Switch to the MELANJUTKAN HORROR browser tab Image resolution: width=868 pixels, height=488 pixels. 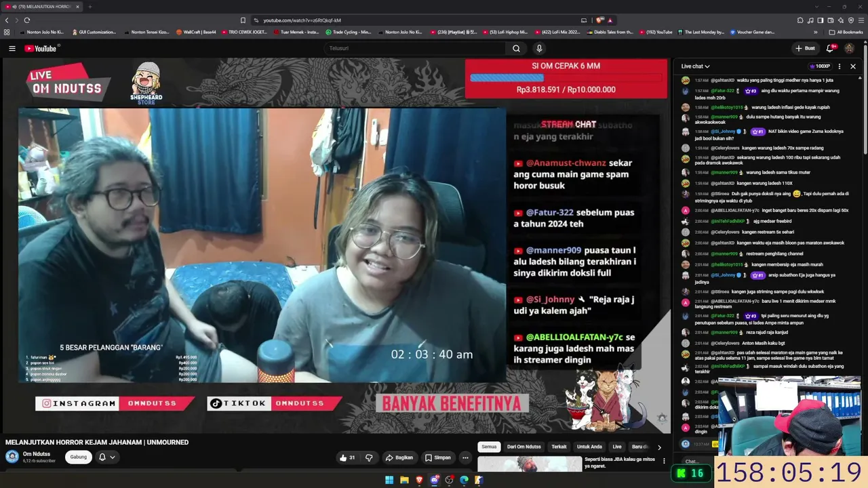41,7
